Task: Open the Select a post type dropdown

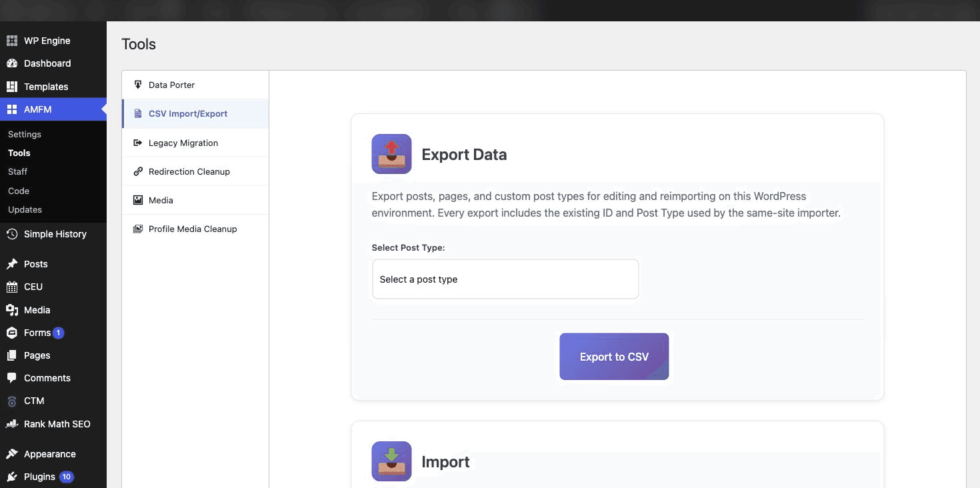Action: coord(505,279)
